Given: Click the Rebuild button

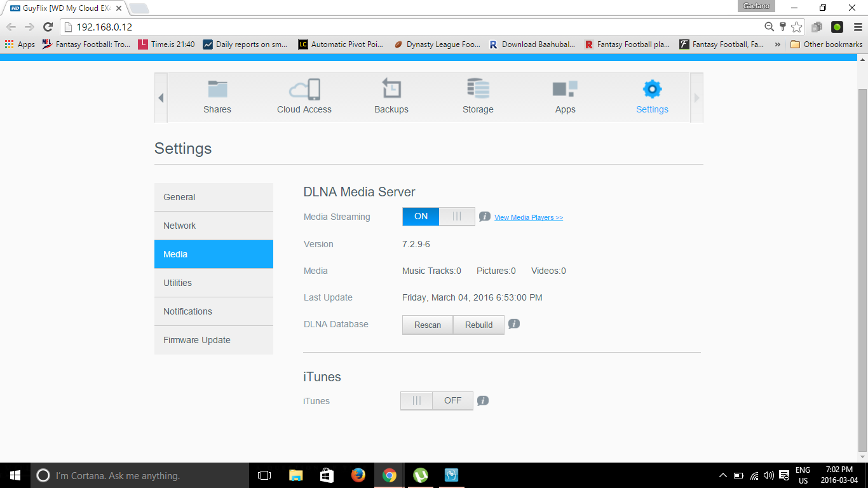Looking at the screenshot, I should tap(478, 325).
